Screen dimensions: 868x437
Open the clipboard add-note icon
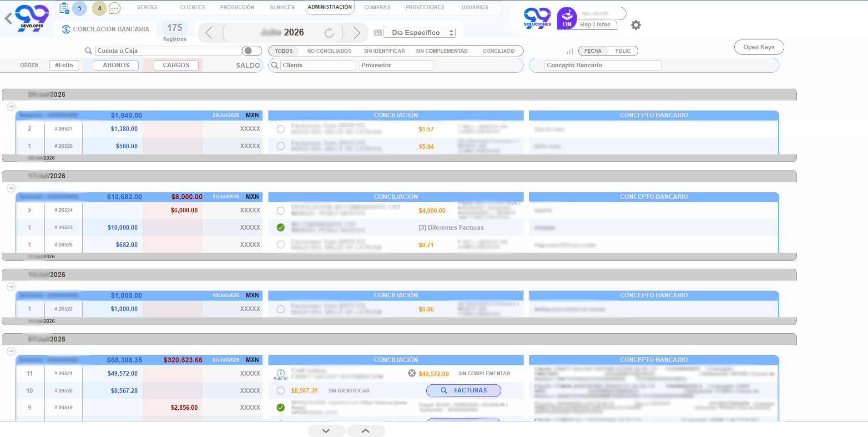[64, 8]
